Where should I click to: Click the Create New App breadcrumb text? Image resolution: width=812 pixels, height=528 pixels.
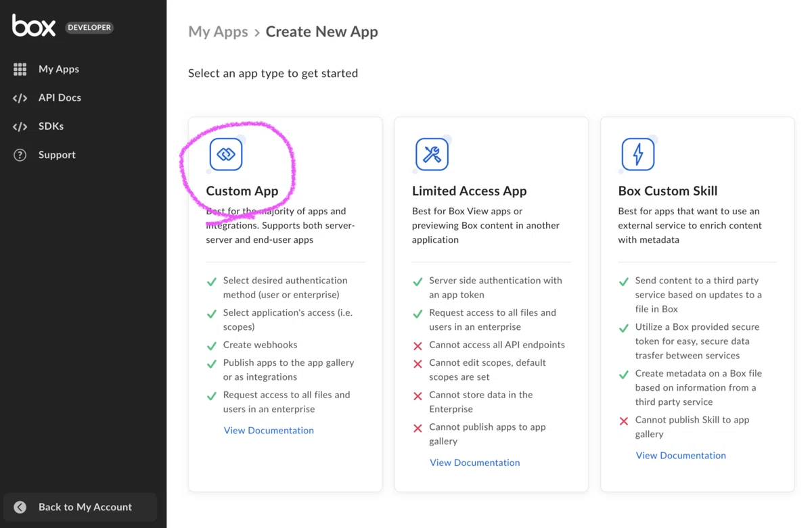321,32
